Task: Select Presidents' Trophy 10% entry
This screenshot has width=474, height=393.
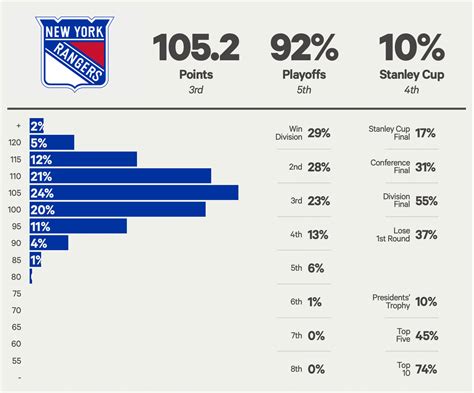Action: coord(405,302)
